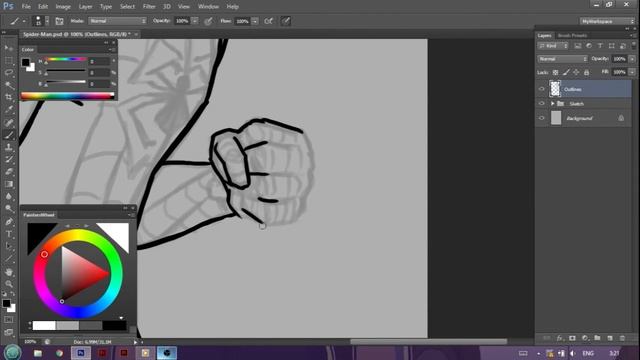Select the Clone Stamp tool
Image resolution: width=640 pixels, height=360 pixels.
pyautogui.click(x=9, y=147)
